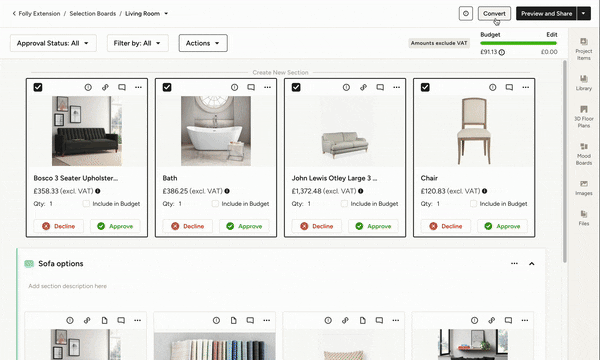Open 3D Floor Plans sidebar panel
This screenshot has width=600, height=360.
click(584, 117)
